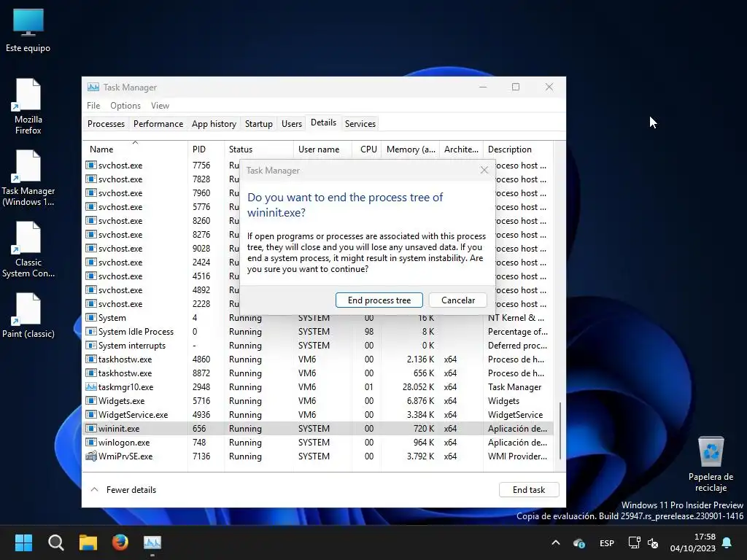Open the View menu
This screenshot has width=747, height=560.
pyautogui.click(x=160, y=105)
